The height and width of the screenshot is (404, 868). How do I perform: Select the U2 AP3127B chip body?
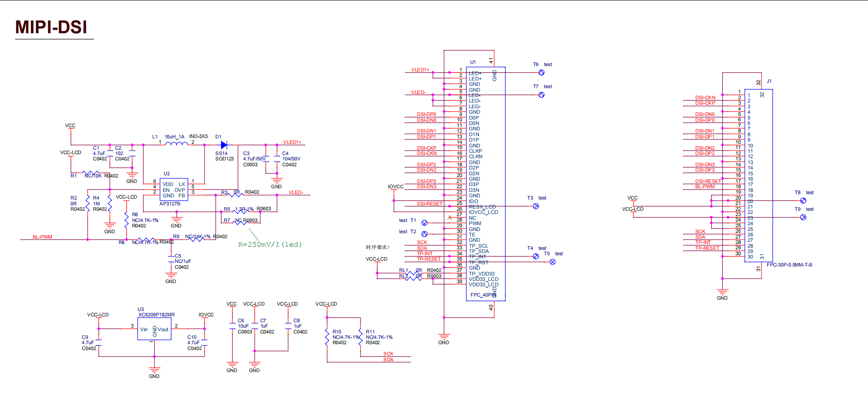tap(174, 190)
